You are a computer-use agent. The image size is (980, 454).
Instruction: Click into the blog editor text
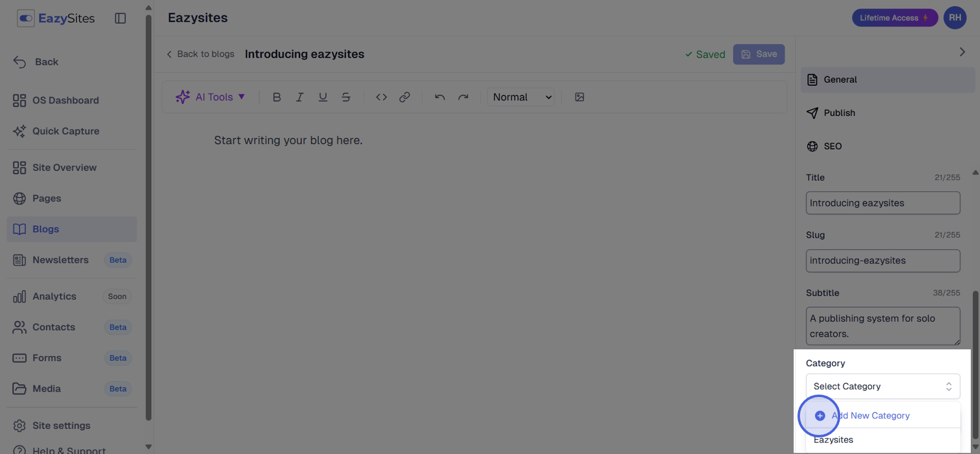coord(288,140)
